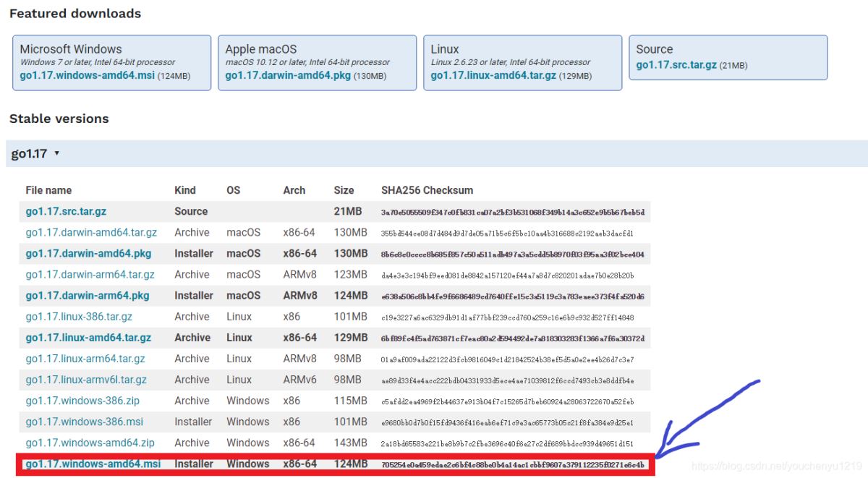Get the go1.17.darwin-arm64.pkg installer
The width and height of the screenshot is (868, 478).
[88, 295]
